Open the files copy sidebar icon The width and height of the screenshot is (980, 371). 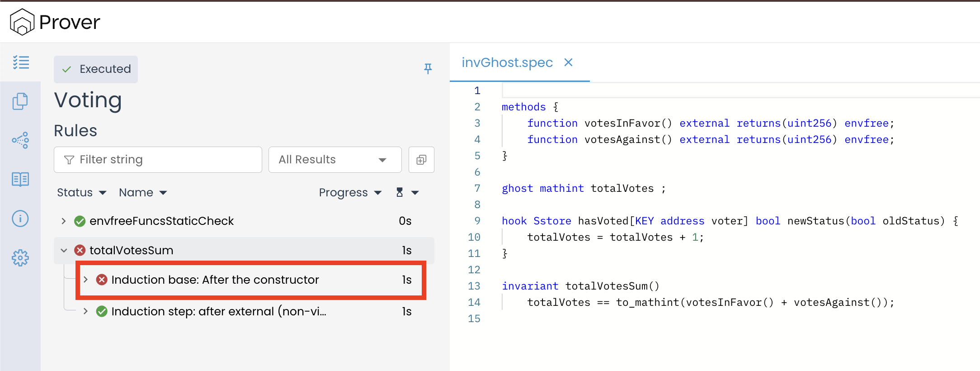click(x=20, y=101)
